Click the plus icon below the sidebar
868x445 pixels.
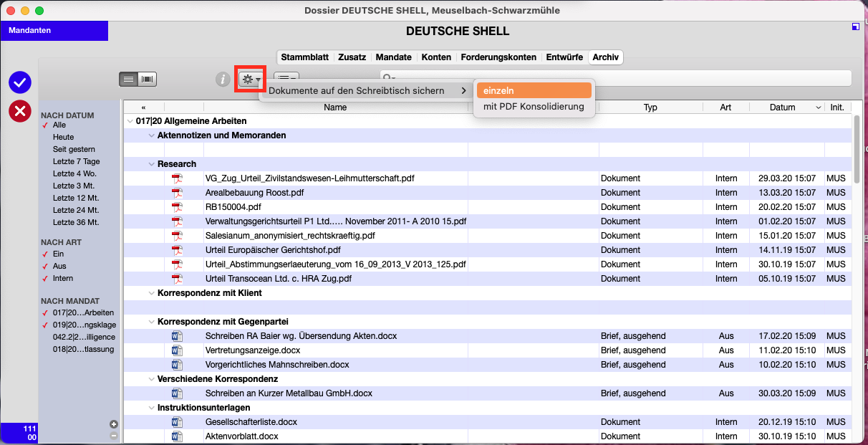113,424
